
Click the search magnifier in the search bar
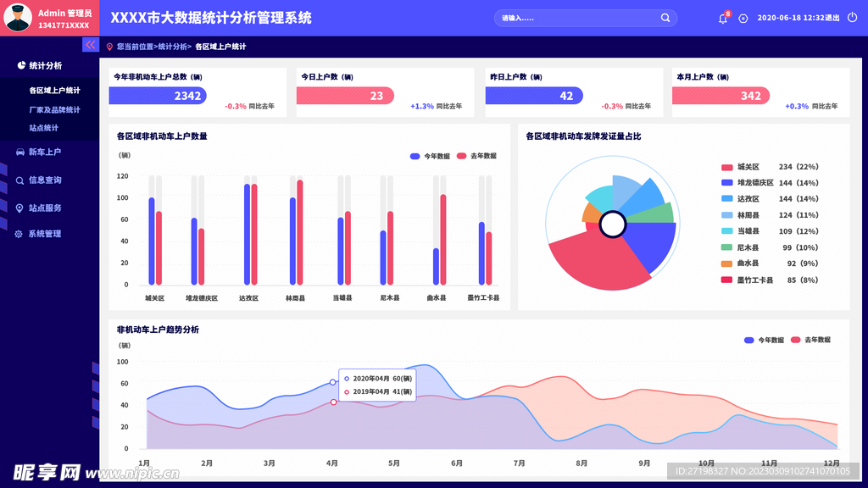[x=666, y=17]
